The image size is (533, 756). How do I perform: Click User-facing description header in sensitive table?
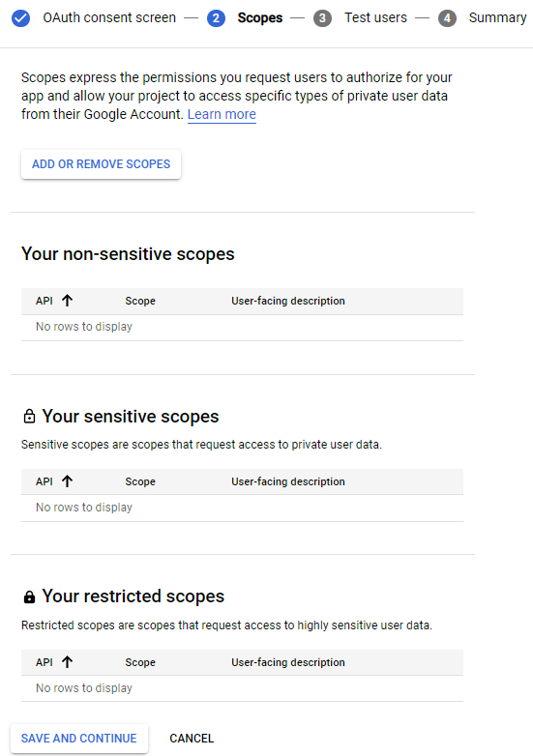288,481
